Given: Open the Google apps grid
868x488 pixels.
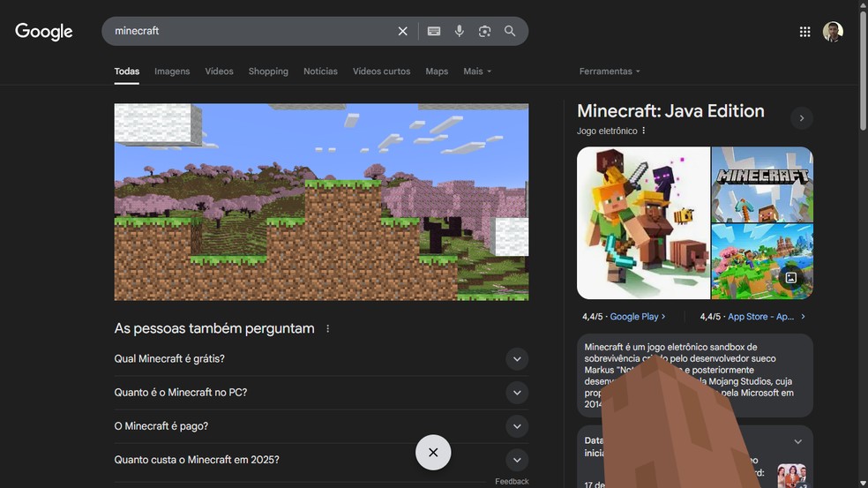Looking at the screenshot, I should 804,32.
